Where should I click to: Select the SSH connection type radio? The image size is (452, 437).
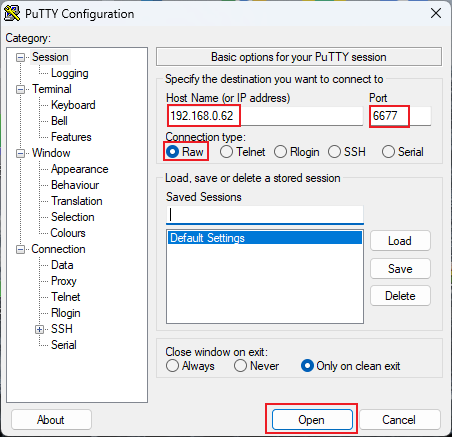click(347, 152)
